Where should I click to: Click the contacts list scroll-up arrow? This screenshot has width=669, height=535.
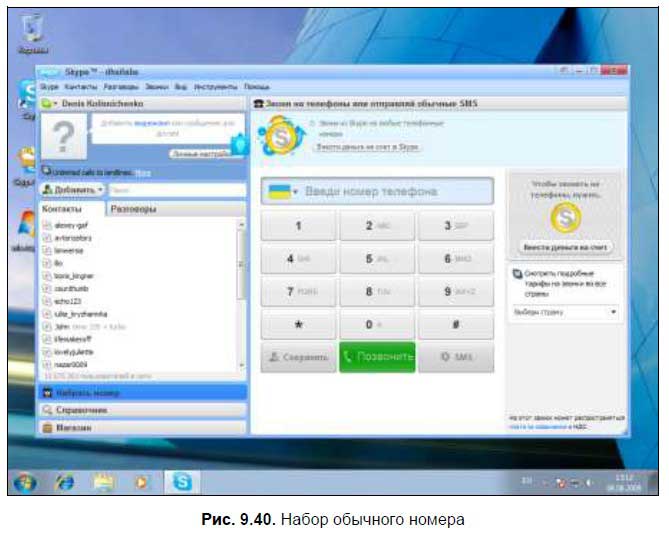(x=241, y=224)
